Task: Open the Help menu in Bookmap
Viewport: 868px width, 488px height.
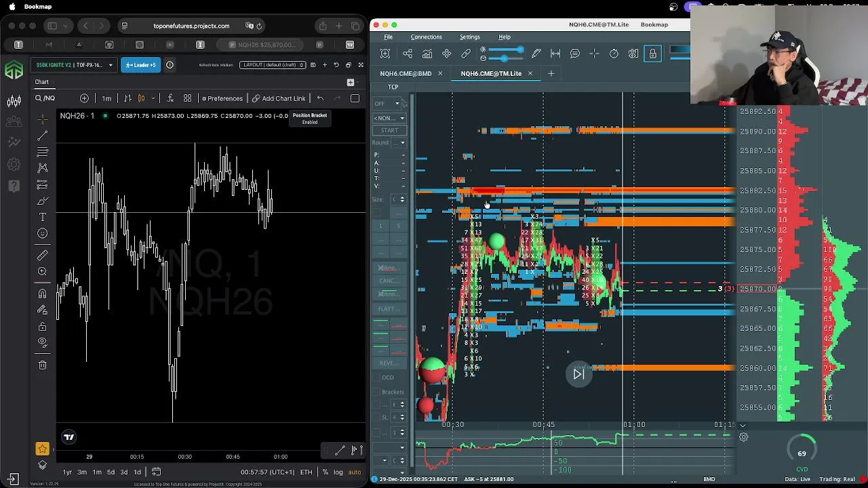Action: point(505,37)
